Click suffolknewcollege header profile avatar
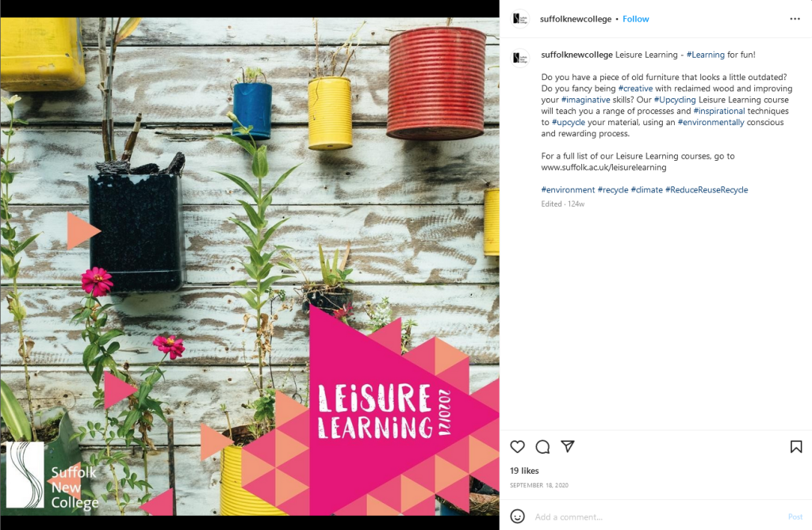Image resolution: width=812 pixels, height=530 pixels. (x=520, y=19)
